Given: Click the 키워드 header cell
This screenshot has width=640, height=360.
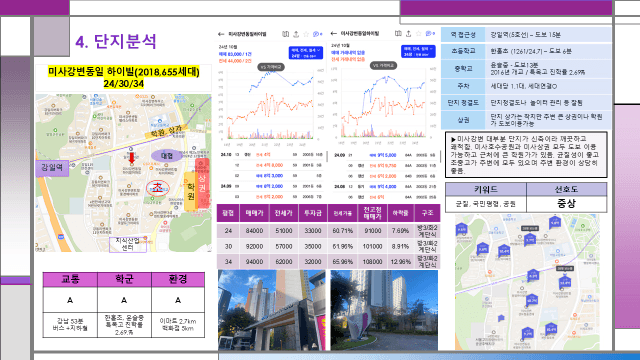Looking at the screenshot, I should (x=486, y=189).
